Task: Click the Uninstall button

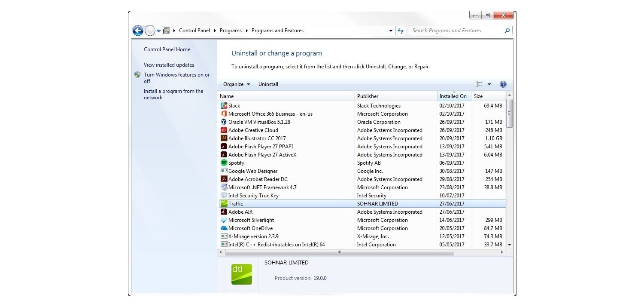Action: pyautogui.click(x=268, y=84)
